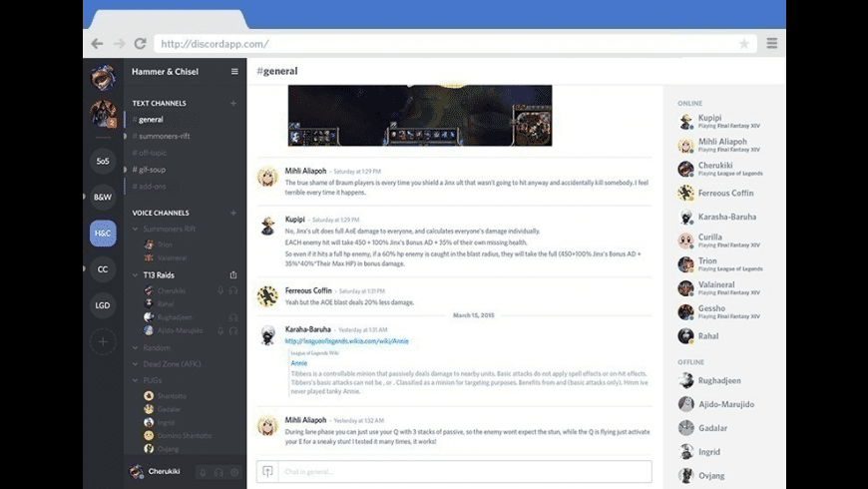Click the TEXT CHANNELS section header
This screenshot has width=868, height=489.
tap(159, 103)
